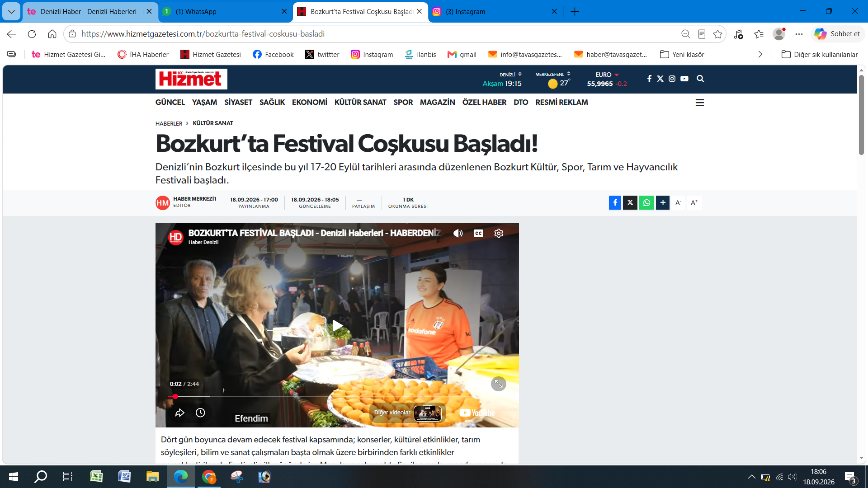Mute the video player sound

pyautogui.click(x=458, y=233)
